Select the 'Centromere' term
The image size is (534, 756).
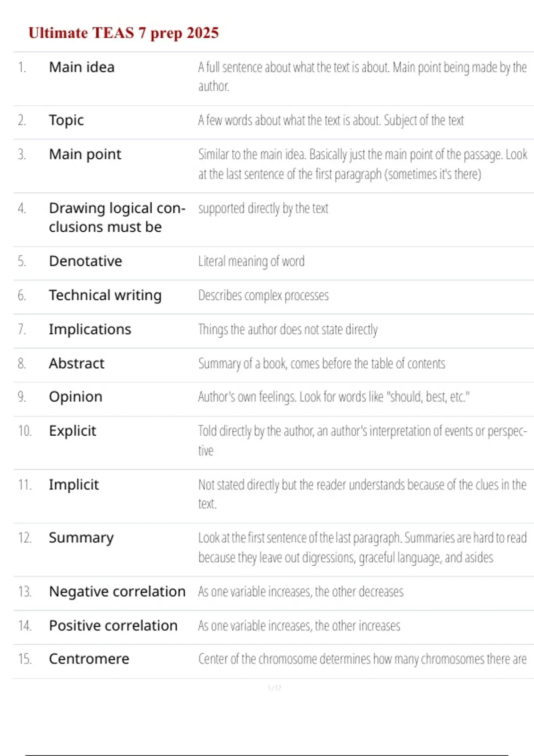[89, 659]
